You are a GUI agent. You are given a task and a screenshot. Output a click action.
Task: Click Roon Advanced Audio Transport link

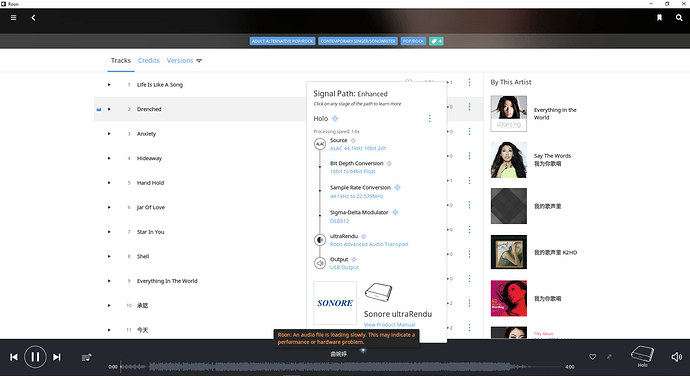pos(369,244)
